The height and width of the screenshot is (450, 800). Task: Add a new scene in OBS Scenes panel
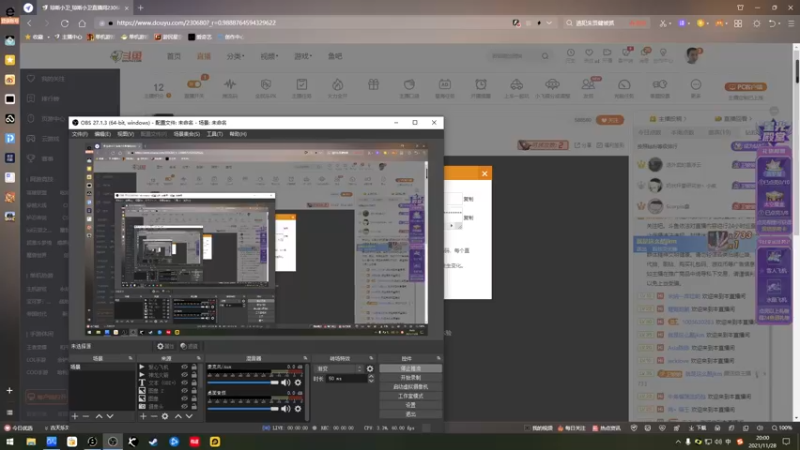pyautogui.click(x=75, y=416)
